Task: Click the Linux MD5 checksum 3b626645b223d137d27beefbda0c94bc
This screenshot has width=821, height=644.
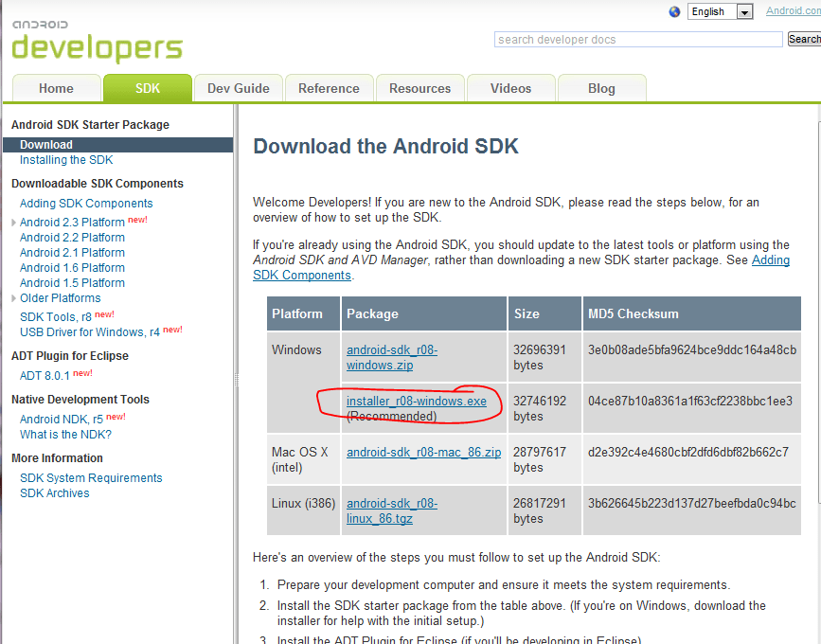Action: pos(691,503)
